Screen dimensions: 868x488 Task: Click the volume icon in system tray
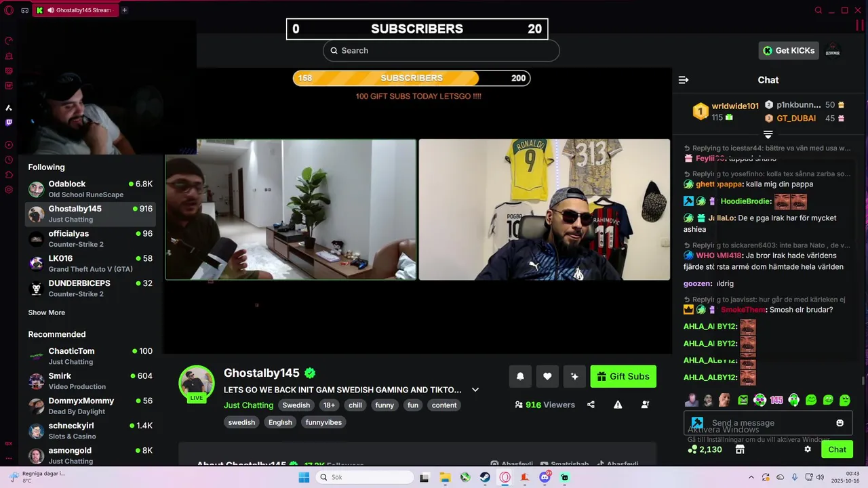pyautogui.click(x=820, y=477)
